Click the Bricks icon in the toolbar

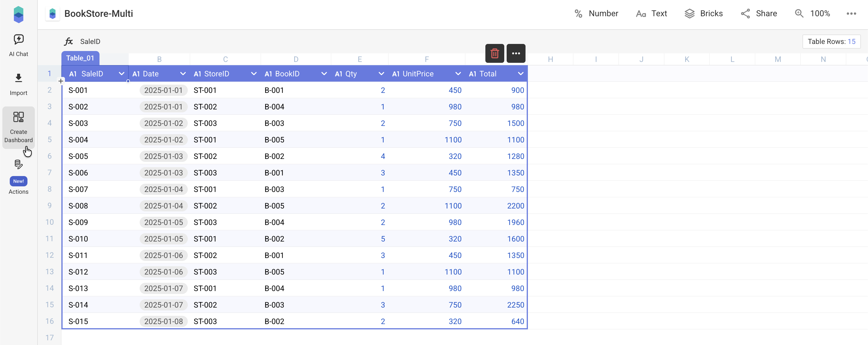click(x=704, y=14)
